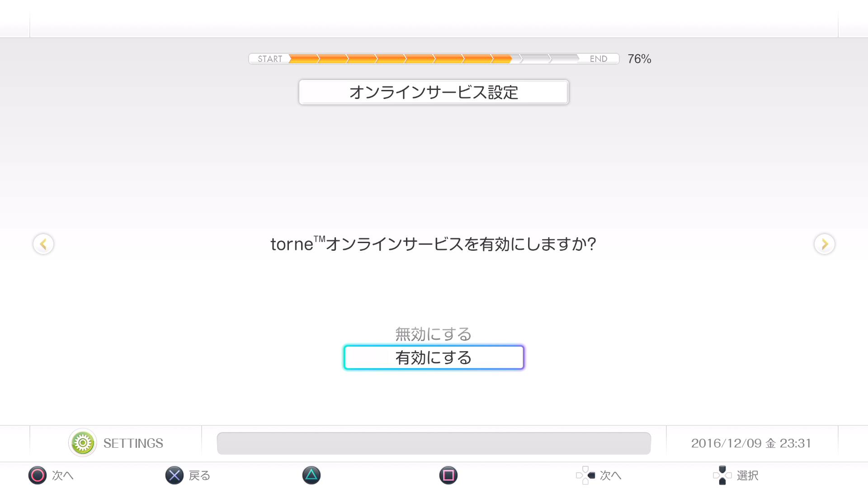Click the D-pad up/down 選択 icon
The width and height of the screenshot is (868, 488).
722,475
